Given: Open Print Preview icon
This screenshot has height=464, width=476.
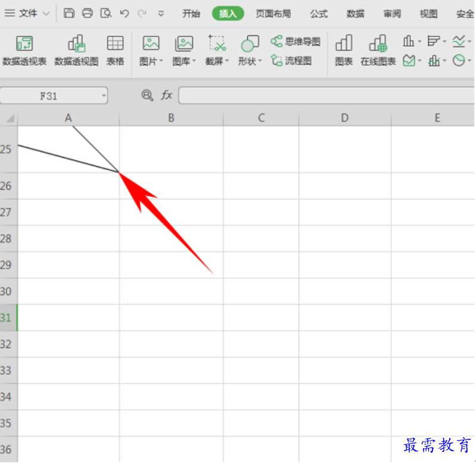Looking at the screenshot, I should (x=106, y=13).
